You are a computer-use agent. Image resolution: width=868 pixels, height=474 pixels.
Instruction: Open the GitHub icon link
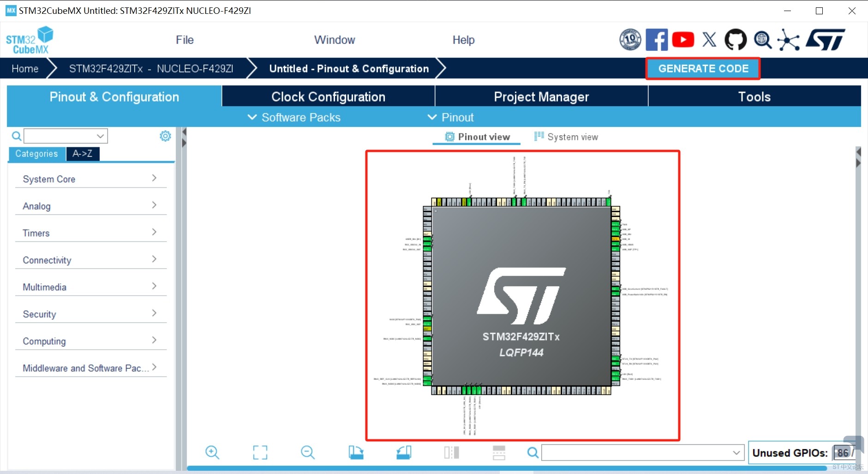(736, 40)
